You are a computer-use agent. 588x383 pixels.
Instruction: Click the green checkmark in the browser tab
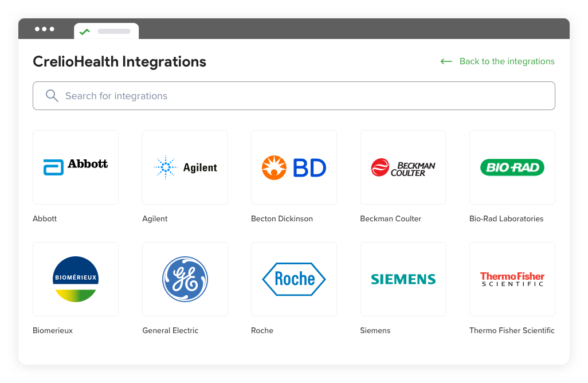click(x=85, y=32)
